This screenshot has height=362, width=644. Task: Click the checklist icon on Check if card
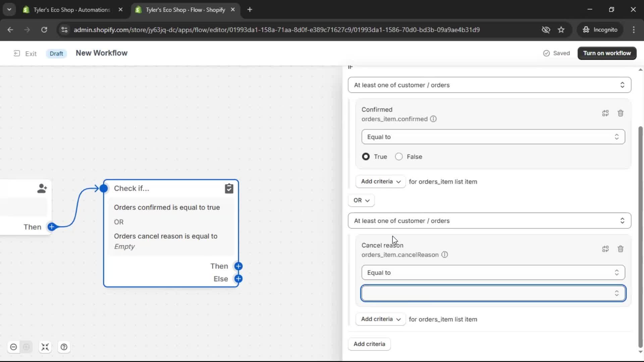(229, 188)
